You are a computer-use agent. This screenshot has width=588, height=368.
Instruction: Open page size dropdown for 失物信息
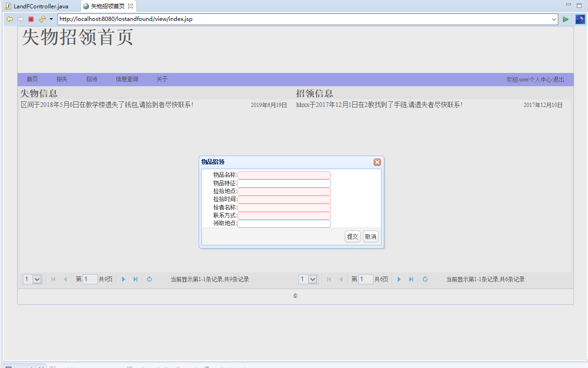pos(37,279)
